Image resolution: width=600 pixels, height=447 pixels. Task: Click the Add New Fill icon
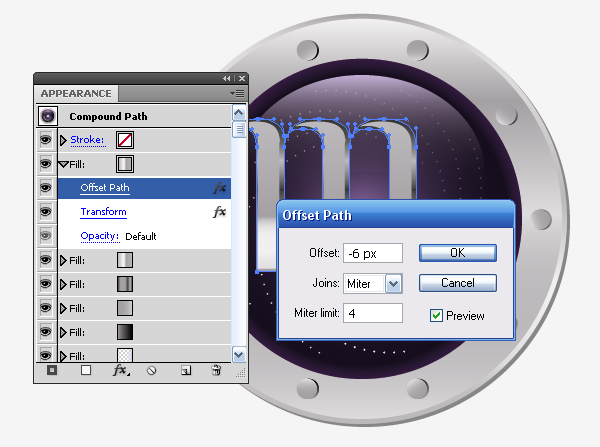(86, 370)
